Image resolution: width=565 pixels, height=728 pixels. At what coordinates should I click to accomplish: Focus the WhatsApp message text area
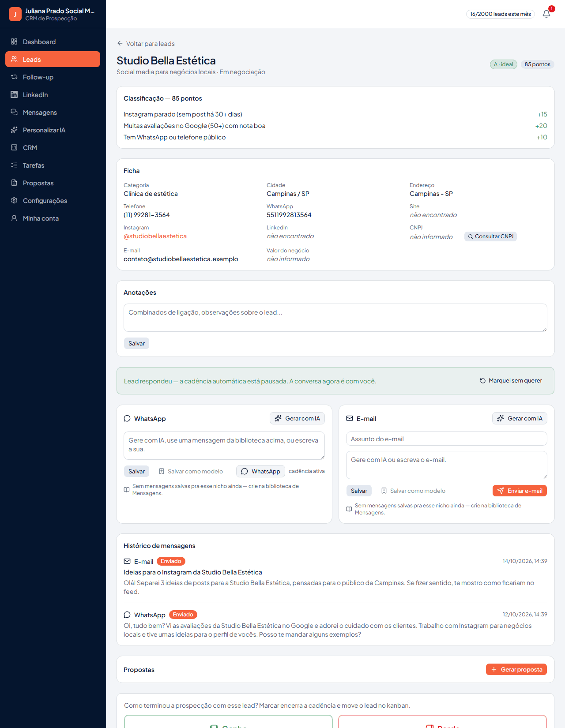224,446
